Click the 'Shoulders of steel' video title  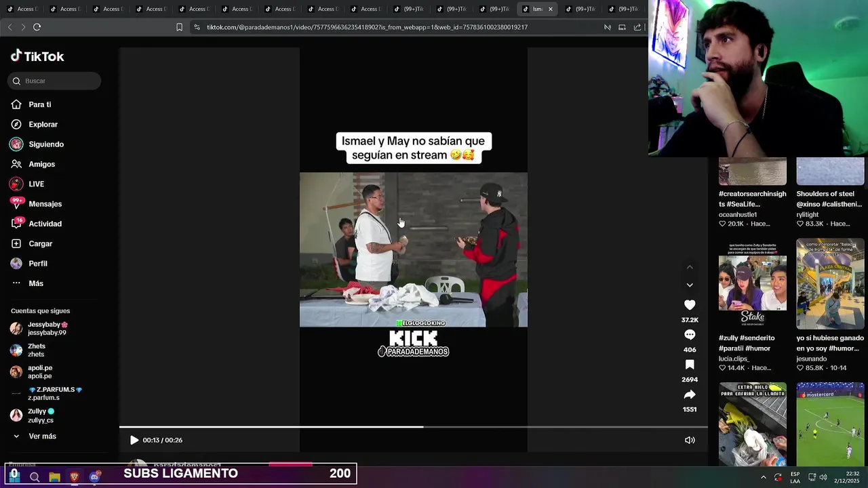pyautogui.click(x=829, y=199)
